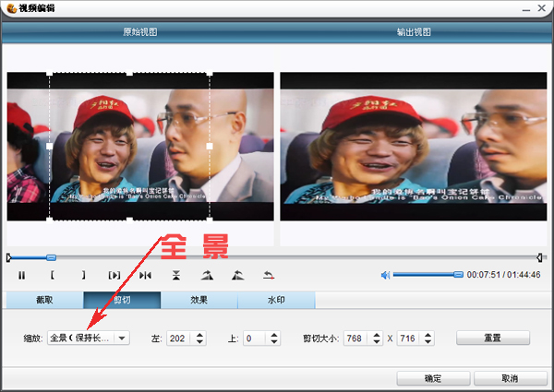Play the selected bracketed segment
Viewport: 554px width, 392px height.
coord(114,275)
